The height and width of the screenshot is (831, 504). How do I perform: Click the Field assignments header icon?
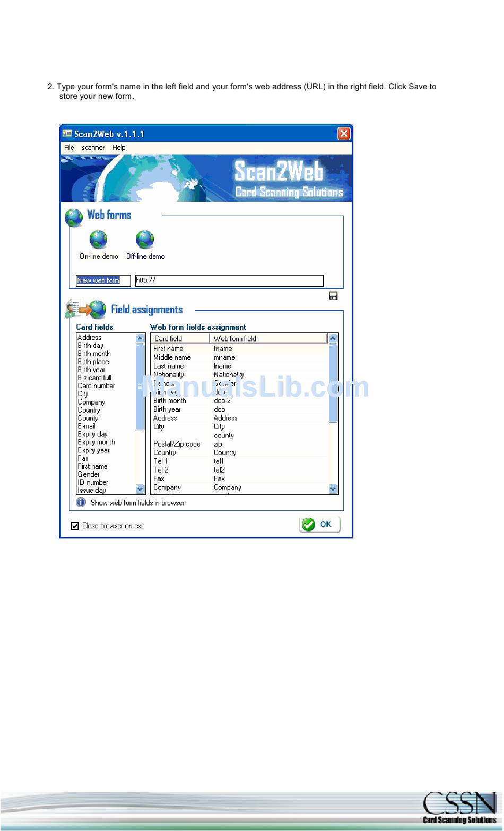85,309
